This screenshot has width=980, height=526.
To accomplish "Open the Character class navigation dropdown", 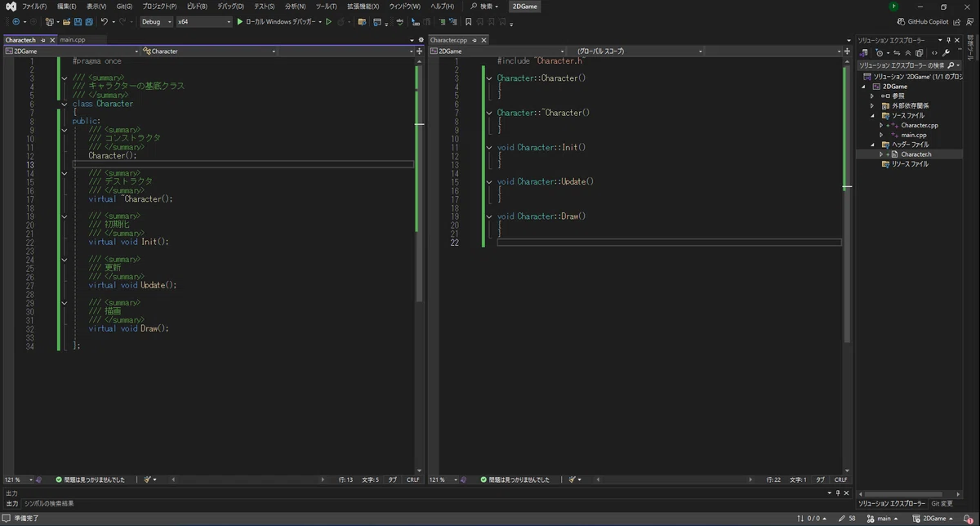I will point(209,51).
